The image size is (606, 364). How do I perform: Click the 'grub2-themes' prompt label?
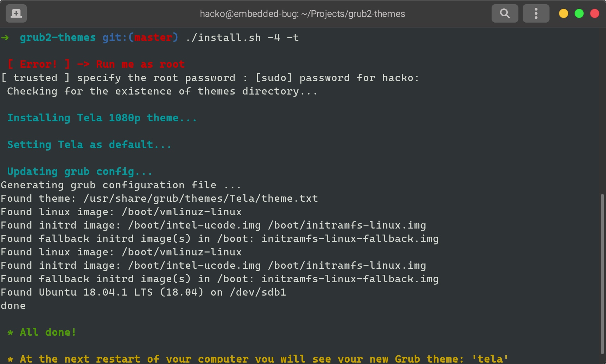click(x=58, y=37)
